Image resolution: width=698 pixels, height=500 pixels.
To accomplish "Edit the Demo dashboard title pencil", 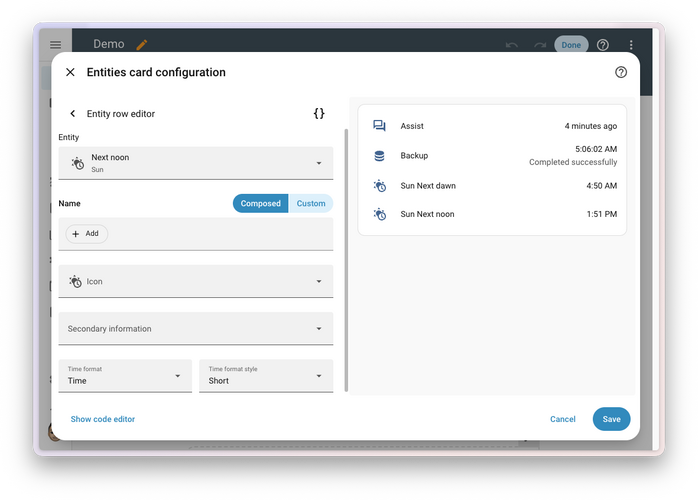I will click(x=142, y=45).
